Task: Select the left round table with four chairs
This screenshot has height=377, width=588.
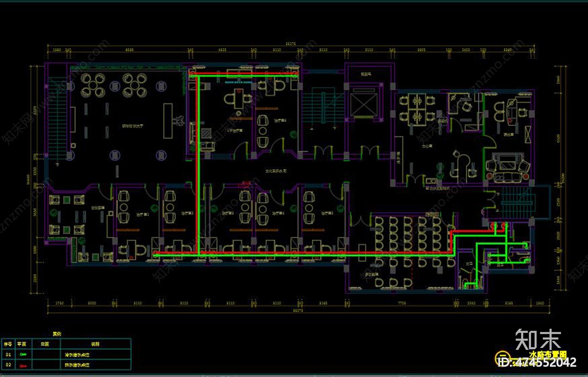Action: [x=93, y=85]
